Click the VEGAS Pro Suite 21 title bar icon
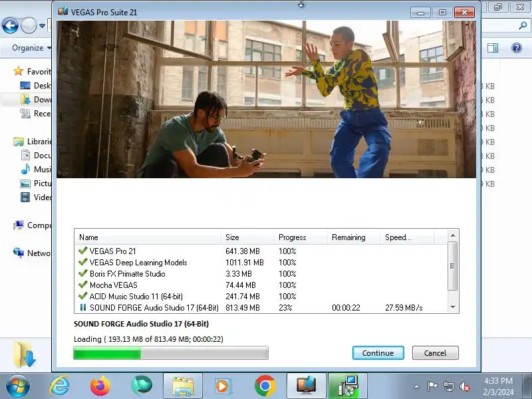The width and height of the screenshot is (532, 399). [63, 12]
